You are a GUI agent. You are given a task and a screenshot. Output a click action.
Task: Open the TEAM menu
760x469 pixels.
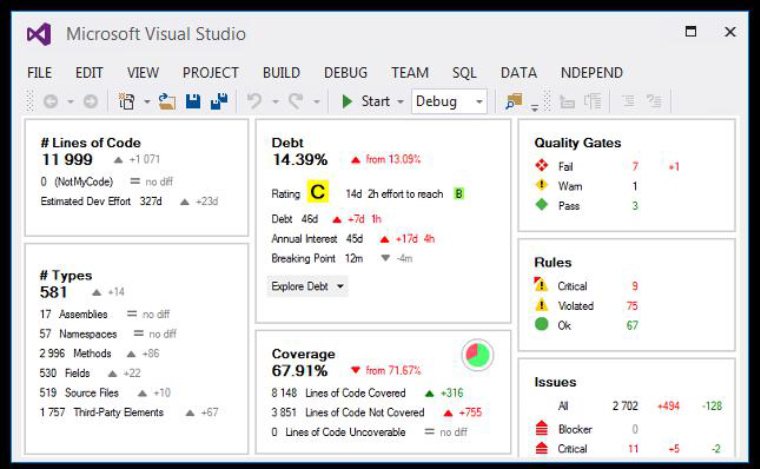(410, 73)
